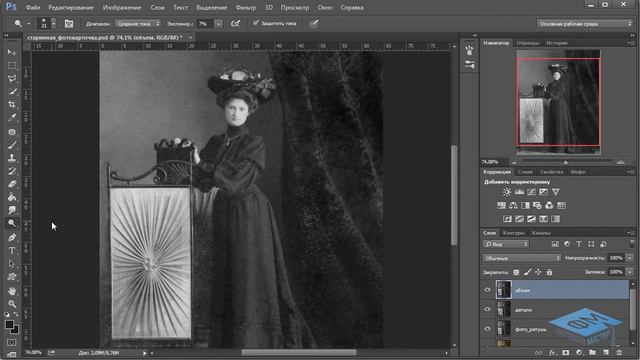This screenshot has width=640, height=360.
Task: Select the Eraser tool
Action: 12,184
